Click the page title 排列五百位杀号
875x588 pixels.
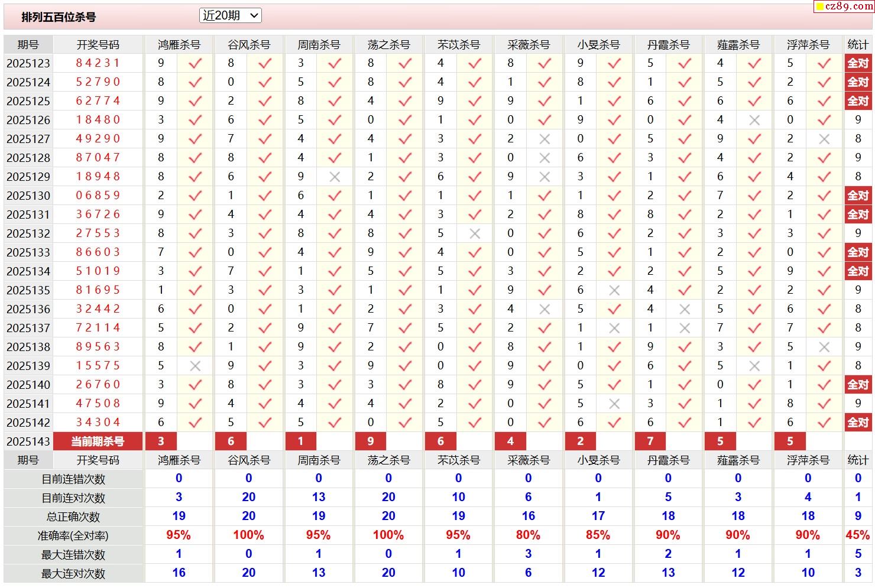click(59, 17)
